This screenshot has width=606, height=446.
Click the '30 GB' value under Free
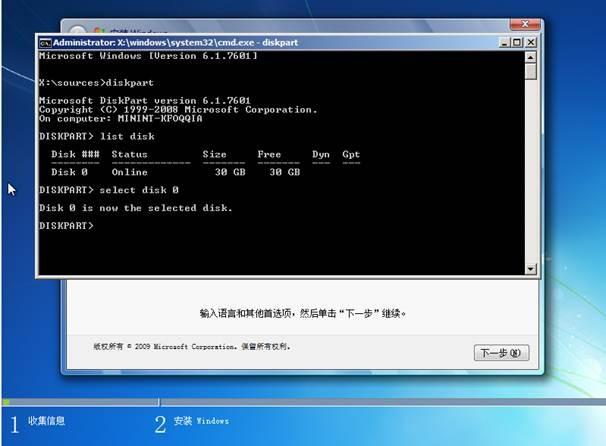(285, 172)
